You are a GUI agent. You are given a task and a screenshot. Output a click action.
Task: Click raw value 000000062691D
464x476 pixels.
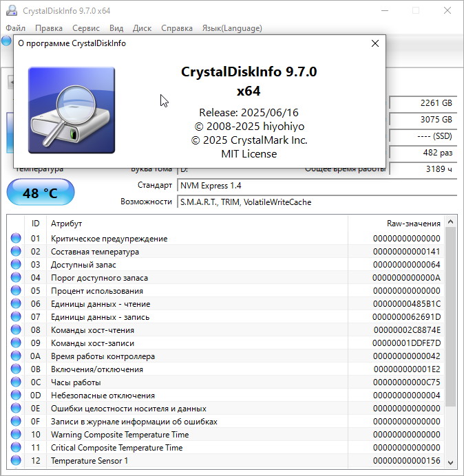pos(407,317)
